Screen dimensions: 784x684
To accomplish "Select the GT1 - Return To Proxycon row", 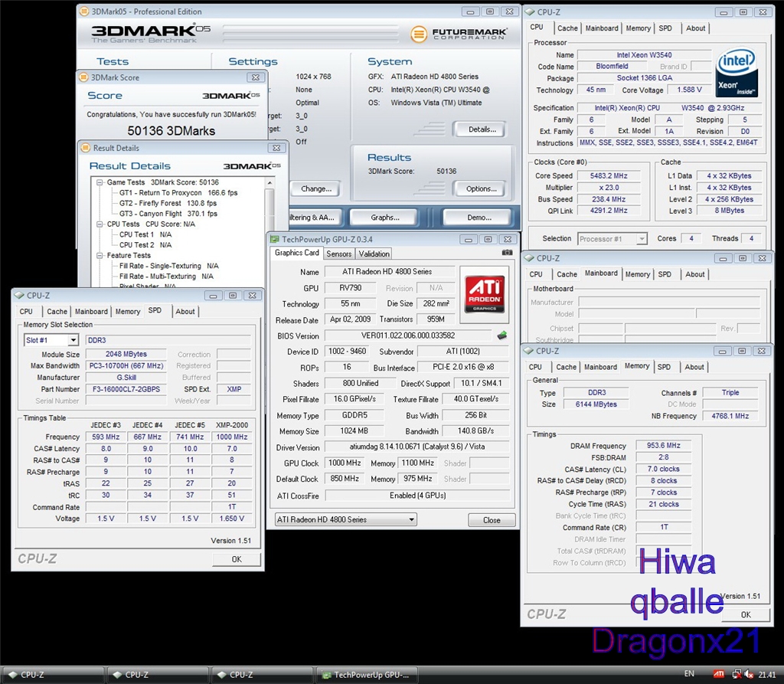I will 178,193.
